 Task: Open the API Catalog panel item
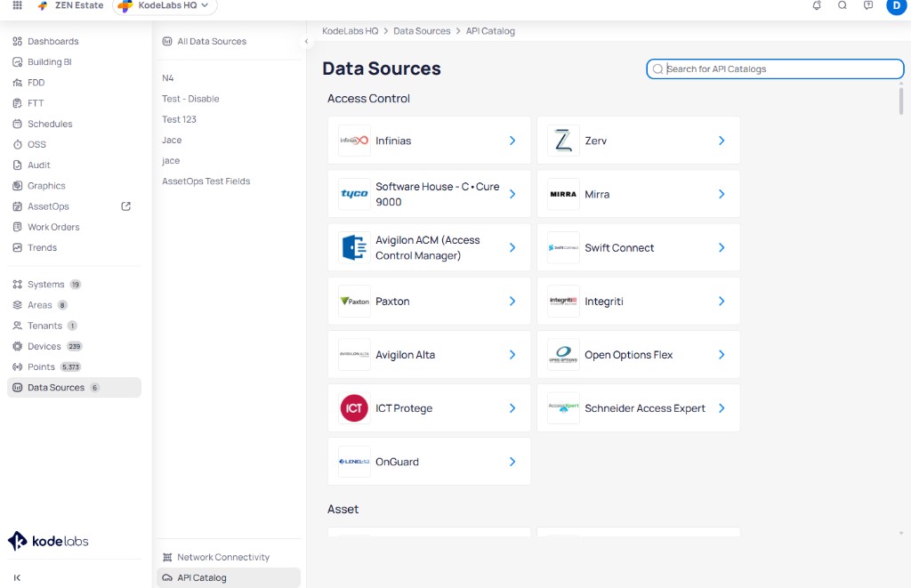(229, 577)
